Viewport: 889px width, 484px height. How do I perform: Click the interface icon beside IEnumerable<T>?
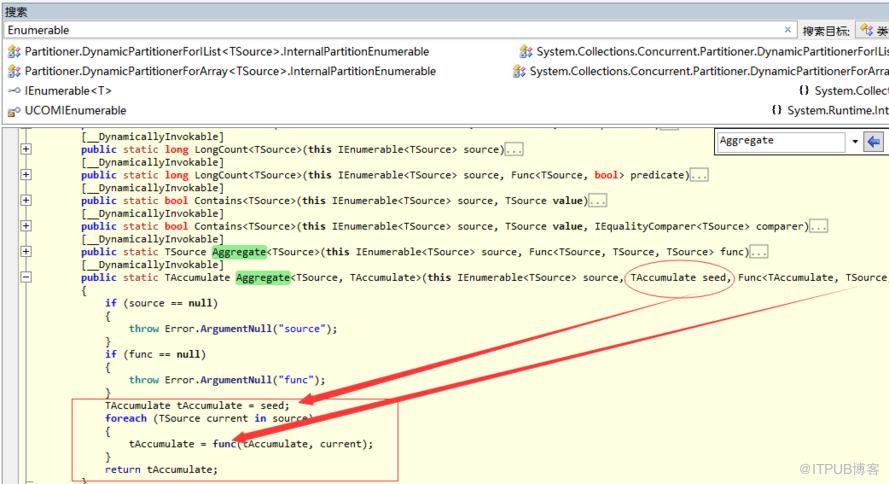(x=14, y=91)
